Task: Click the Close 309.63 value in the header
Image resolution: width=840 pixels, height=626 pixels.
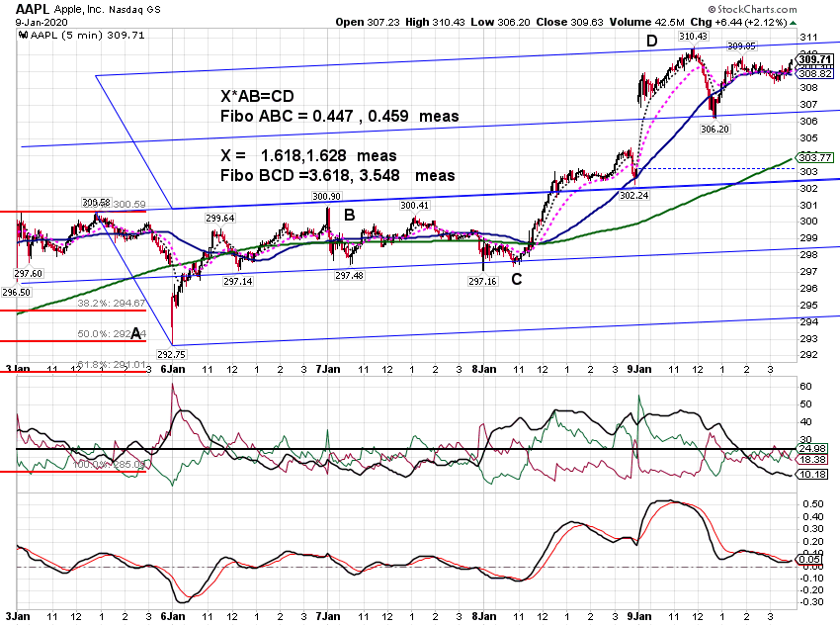Action: click(x=569, y=22)
